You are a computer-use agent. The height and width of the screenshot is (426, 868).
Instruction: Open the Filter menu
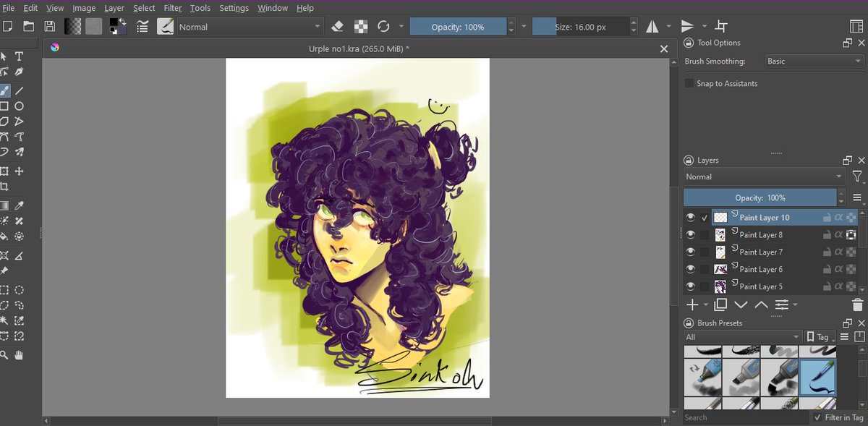coord(173,8)
